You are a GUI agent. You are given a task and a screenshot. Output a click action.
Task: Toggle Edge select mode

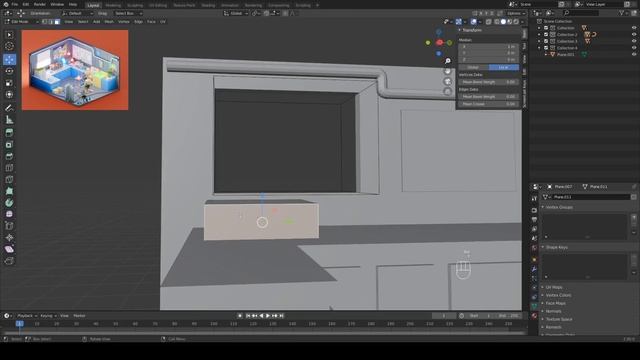pos(51,22)
